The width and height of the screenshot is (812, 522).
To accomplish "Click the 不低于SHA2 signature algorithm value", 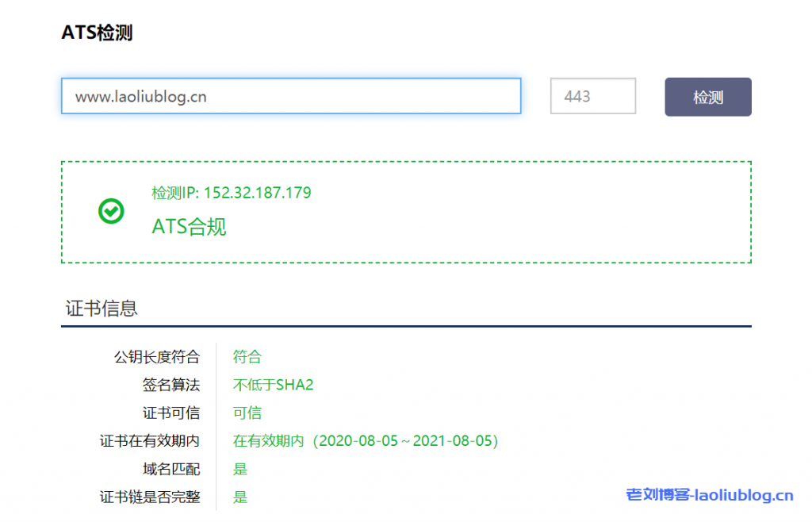I will tap(273, 384).
